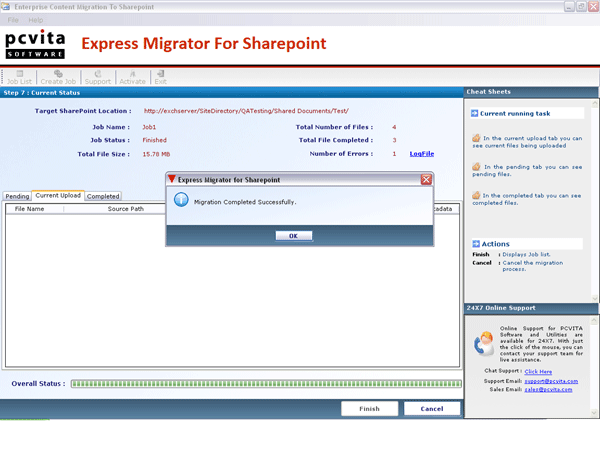Viewport: 600px width, 450px height.
Task: Switch to the Pending tab
Action: coord(17,197)
